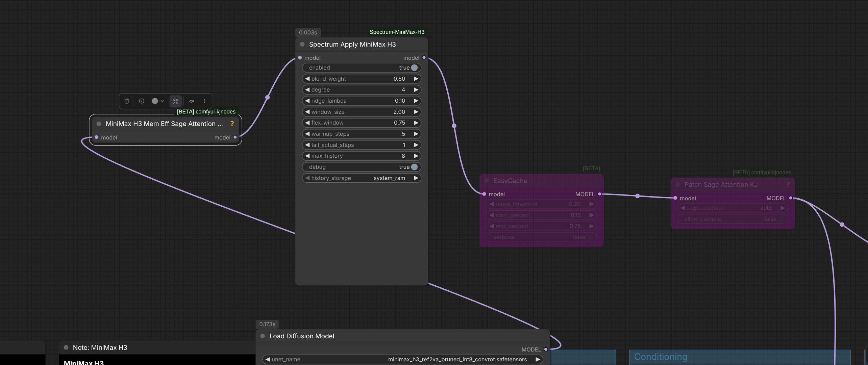868x365 pixels.
Task: Toggle allow_compile in Patch Sage Attention KJ
Action: [x=733, y=219]
